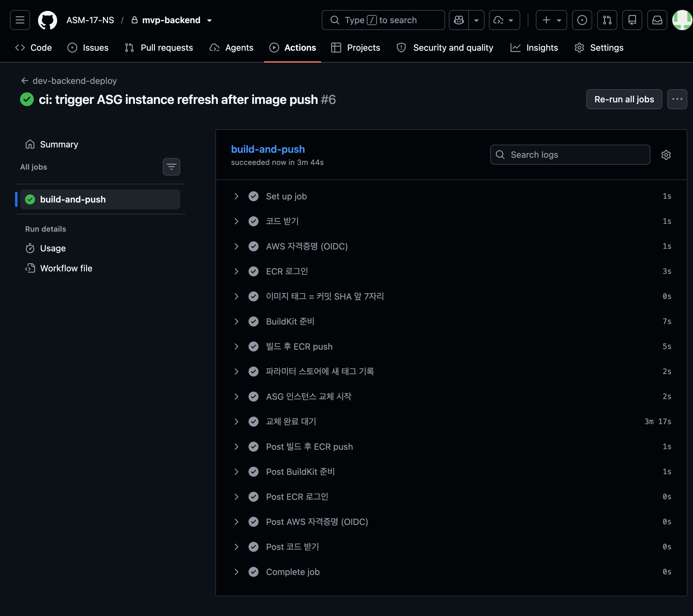Open log settings gear icon

(x=666, y=155)
